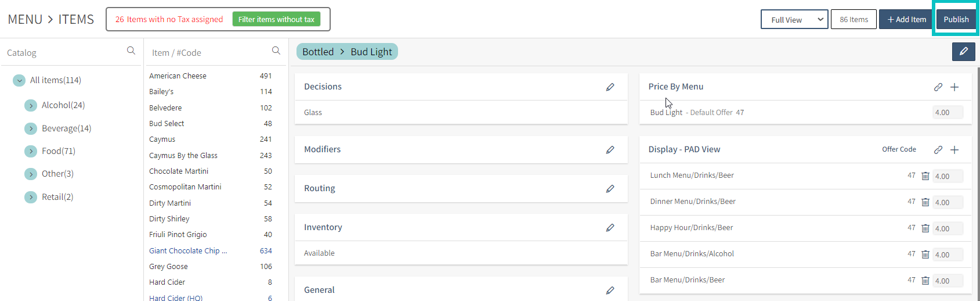Delete the Lunch Menu/Drinks/Beer offer
The height and width of the screenshot is (301, 980).
click(x=925, y=176)
